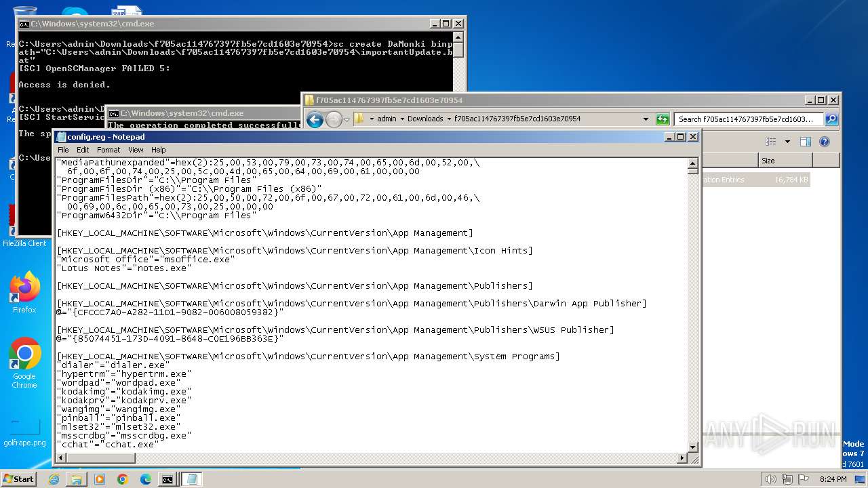Click the folder icon in Explorer title bar
Image resolution: width=868 pixels, height=488 pixels.
click(x=310, y=100)
